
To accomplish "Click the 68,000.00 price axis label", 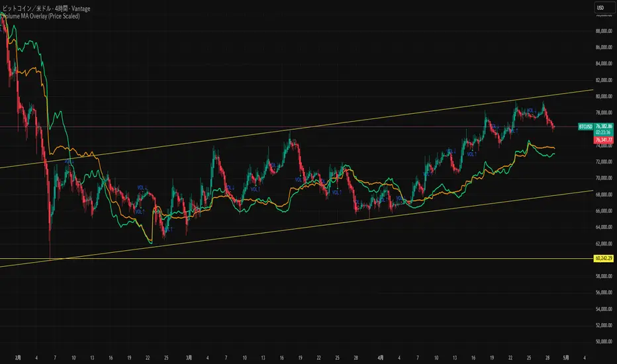I will tap(604, 195).
